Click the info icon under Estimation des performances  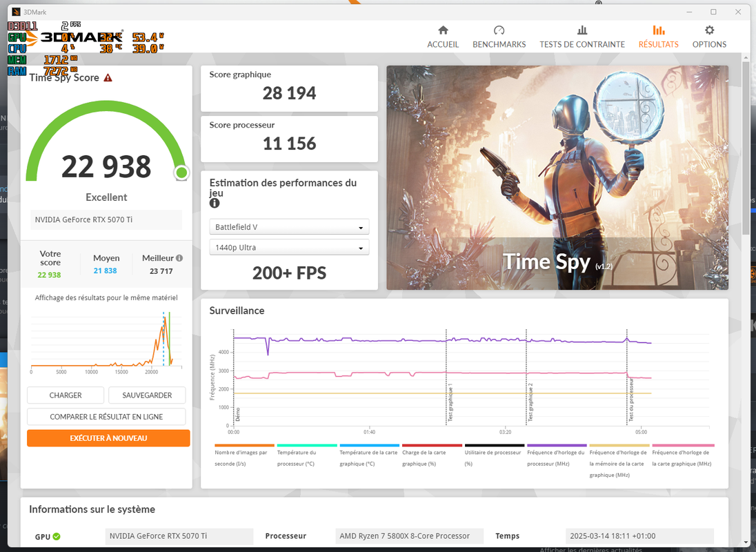(x=215, y=204)
